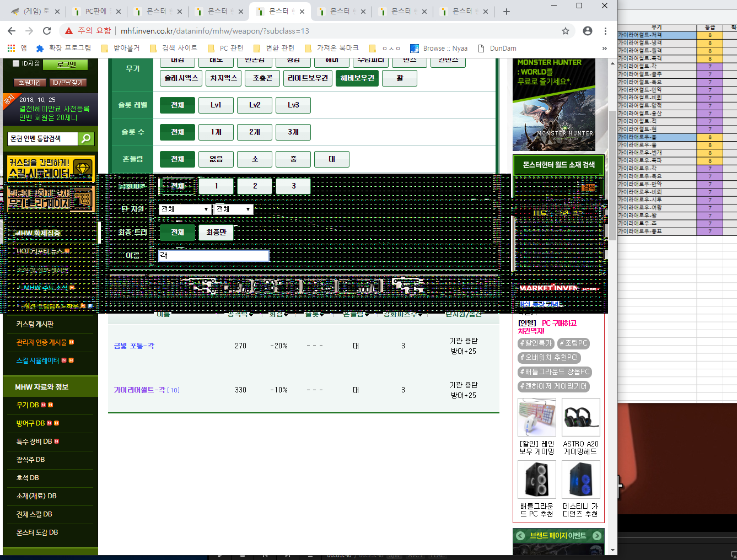The height and width of the screenshot is (560, 737).
Task: Click previous arrow on 브랜드 페이지 banner
Action: 520,536
